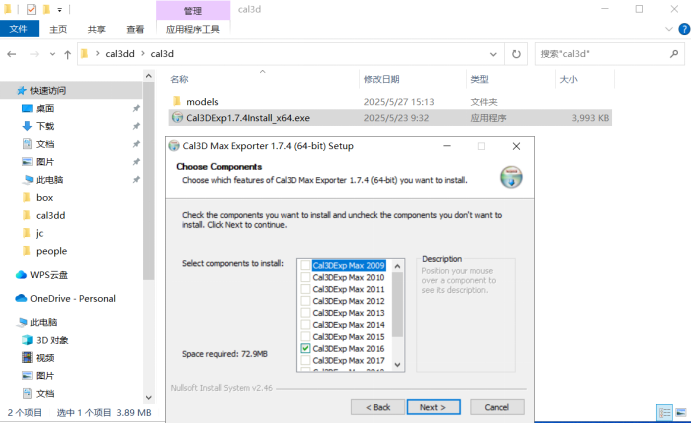Image resolution: width=692 pixels, height=424 pixels.
Task: Check the Cal3DExp Max 2009 checkbox
Action: [x=305, y=266]
